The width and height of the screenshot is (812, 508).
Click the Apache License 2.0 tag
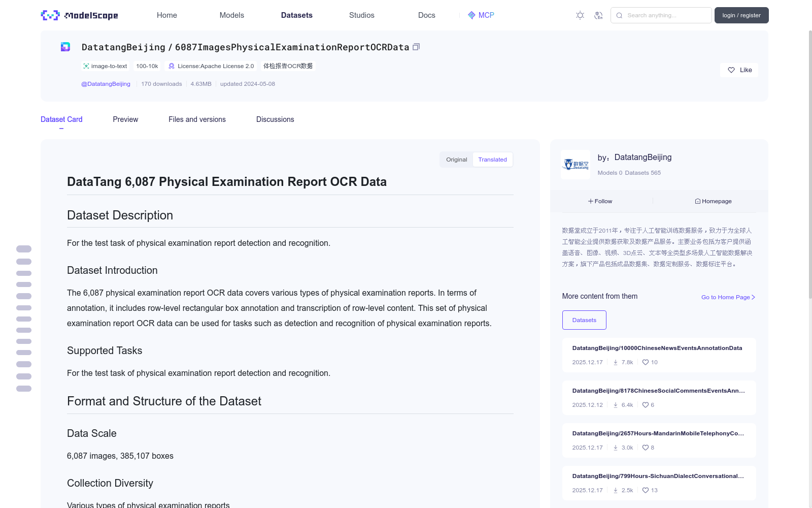[x=211, y=66]
